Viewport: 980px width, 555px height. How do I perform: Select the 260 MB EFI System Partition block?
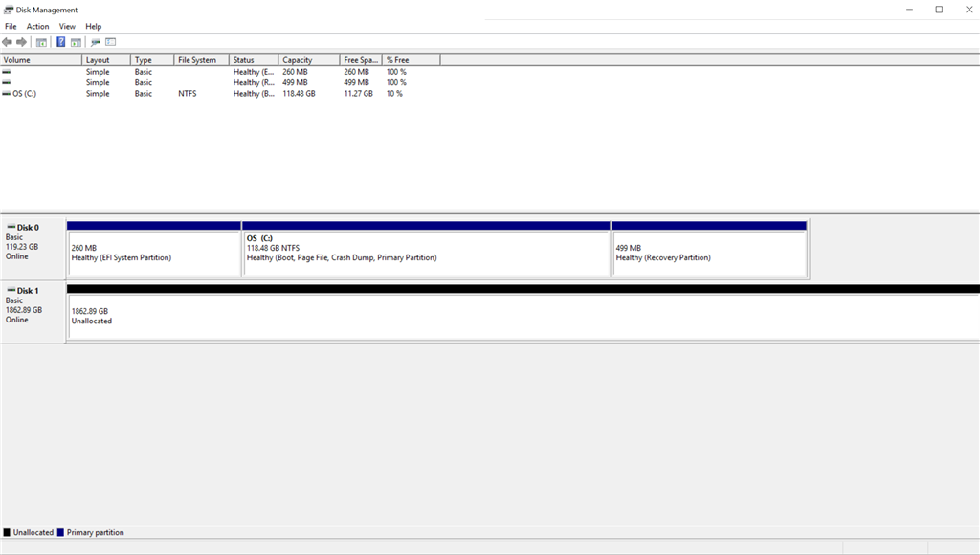[154, 249]
